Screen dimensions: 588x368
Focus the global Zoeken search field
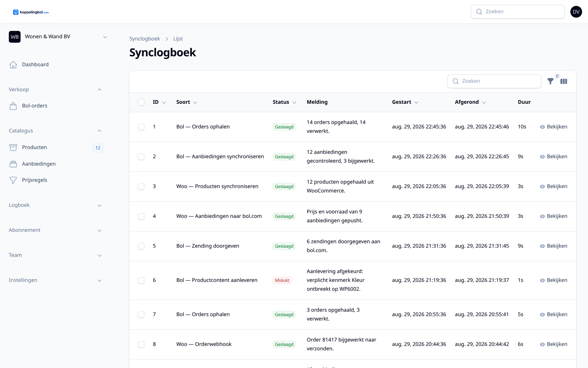(x=517, y=12)
